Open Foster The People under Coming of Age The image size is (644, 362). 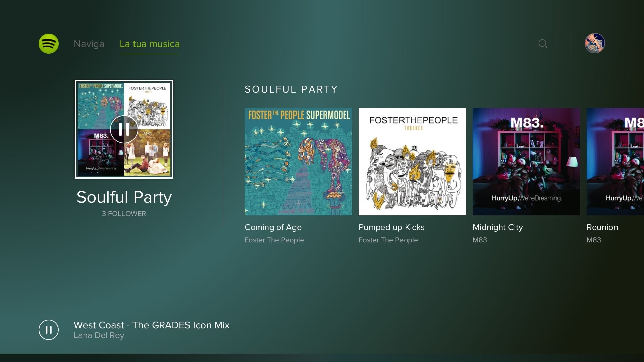coord(274,240)
